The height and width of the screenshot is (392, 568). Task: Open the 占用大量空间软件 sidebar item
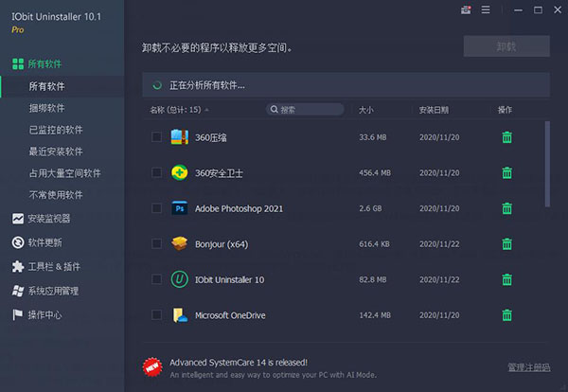point(62,173)
